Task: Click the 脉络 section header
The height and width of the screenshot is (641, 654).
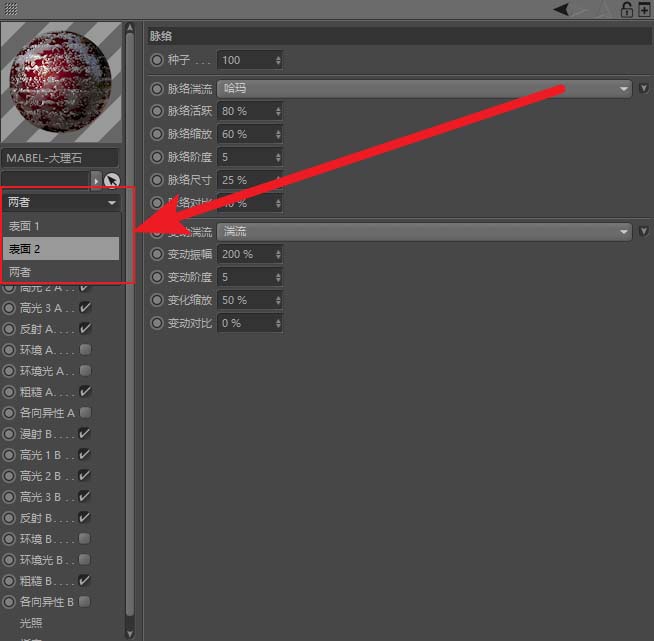Action: [x=399, y=36]
